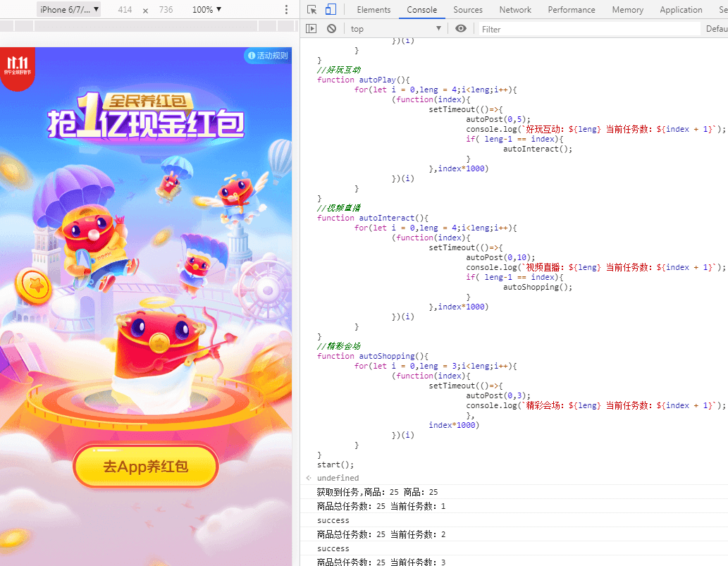The width and height of the screenshot is (728, 566).
Task: Click the device height field 736
Action: click(166, 10)
